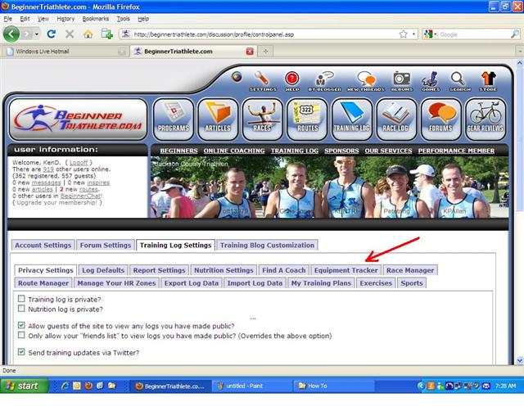Click Internet Explorer quick launch icon
524x420 pixels.
pos(65,386)
